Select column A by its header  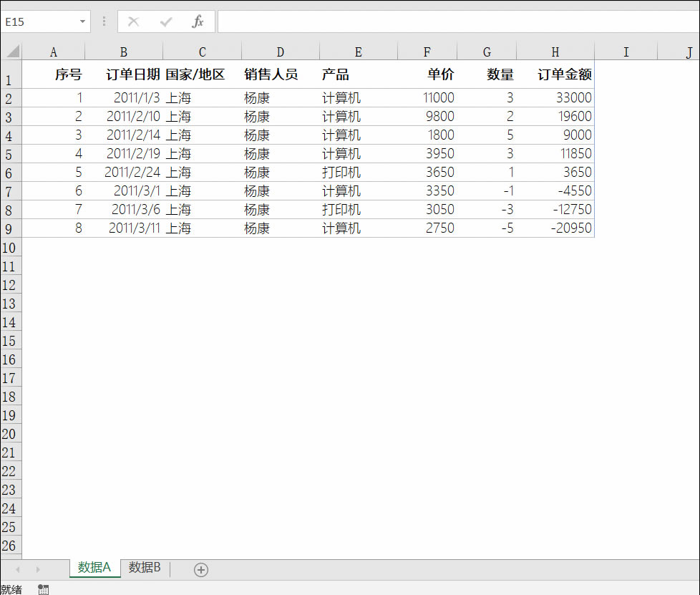pyautogui.click(x=53, y=52)
